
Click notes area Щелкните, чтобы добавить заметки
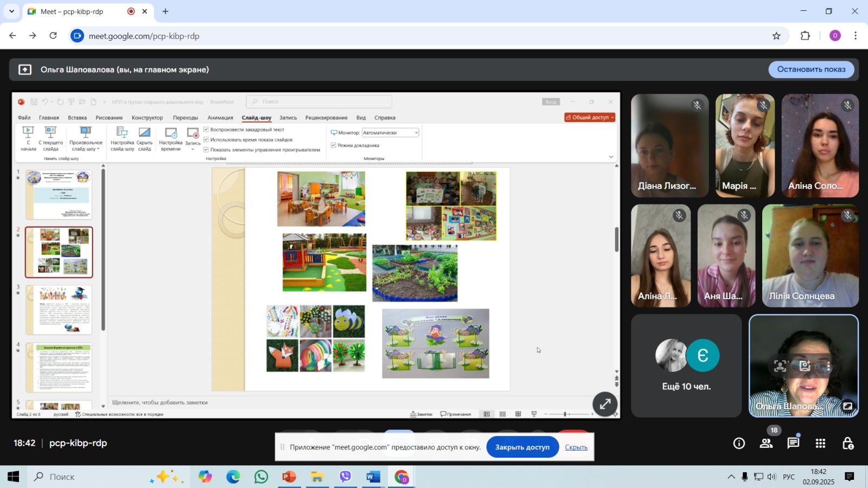(x=160, y=402)
